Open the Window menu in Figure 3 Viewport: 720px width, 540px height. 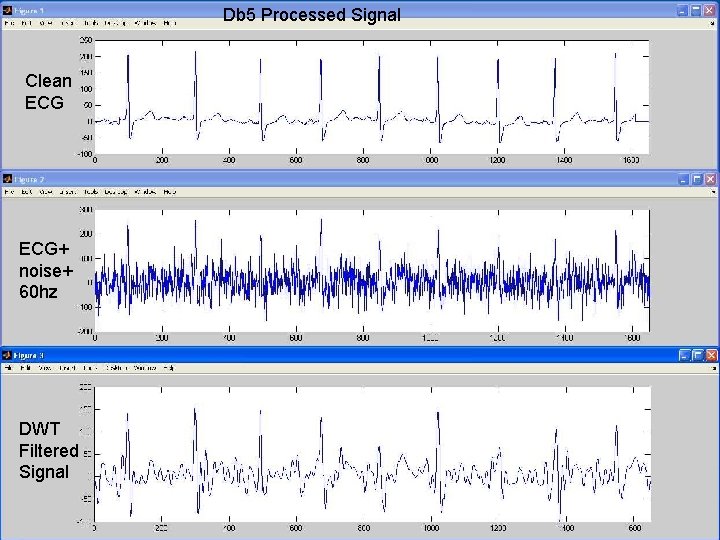[x=145, y=368]
